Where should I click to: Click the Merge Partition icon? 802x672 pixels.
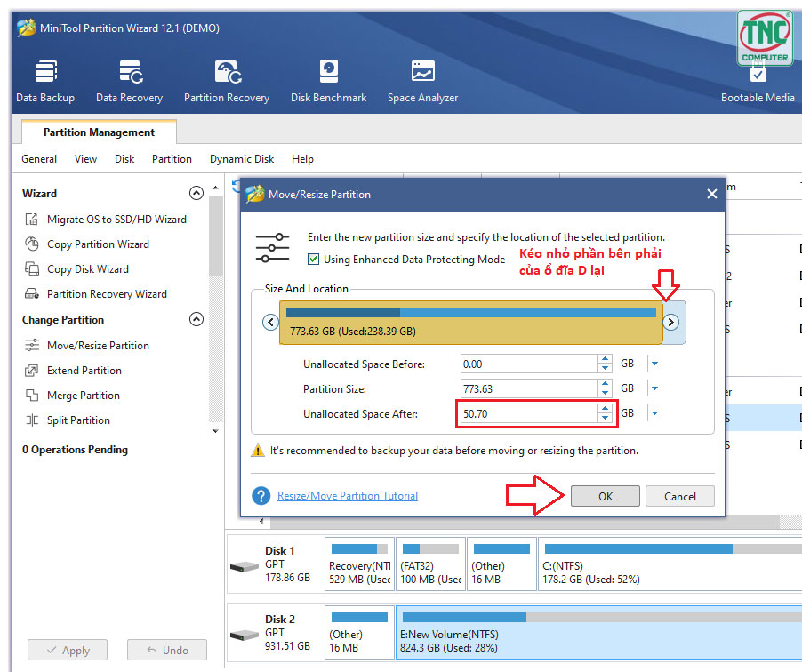point(32,396)
